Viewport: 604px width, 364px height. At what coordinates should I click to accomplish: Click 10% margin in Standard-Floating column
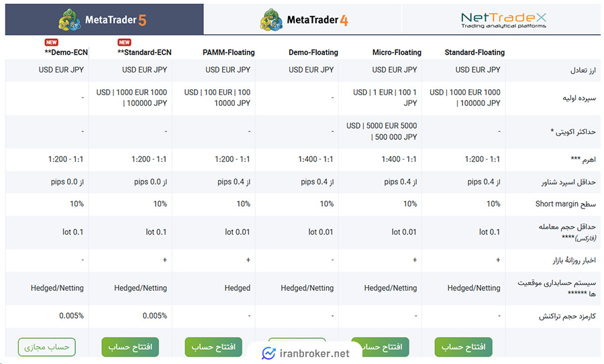tap(493, 204)
